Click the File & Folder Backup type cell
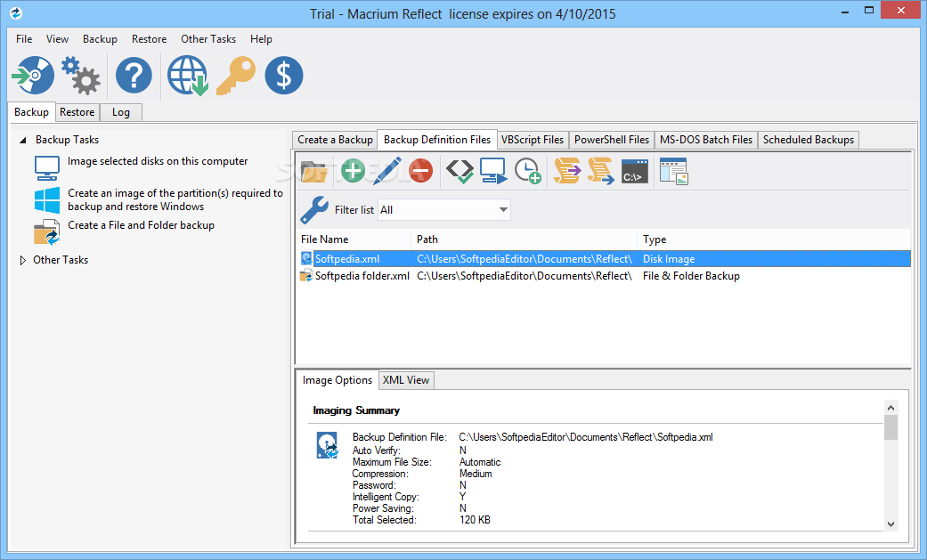927x560 pixels. coord(691,276)
